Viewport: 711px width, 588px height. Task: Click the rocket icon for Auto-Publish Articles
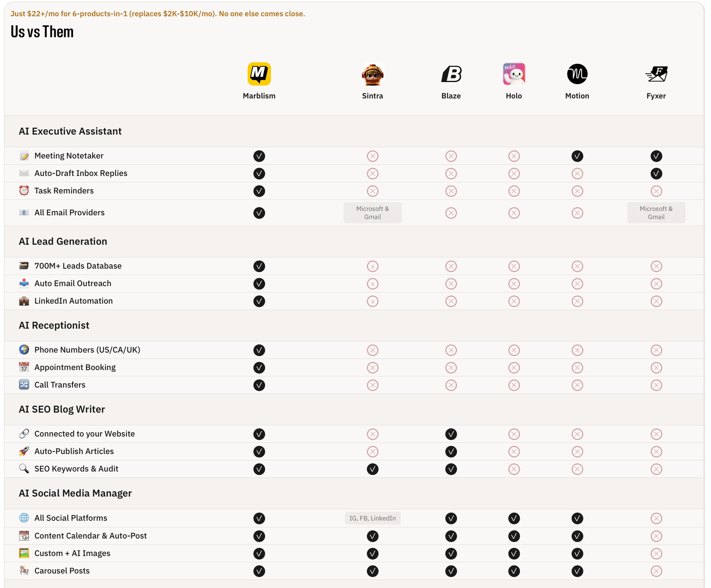click(x=24, y=451)
